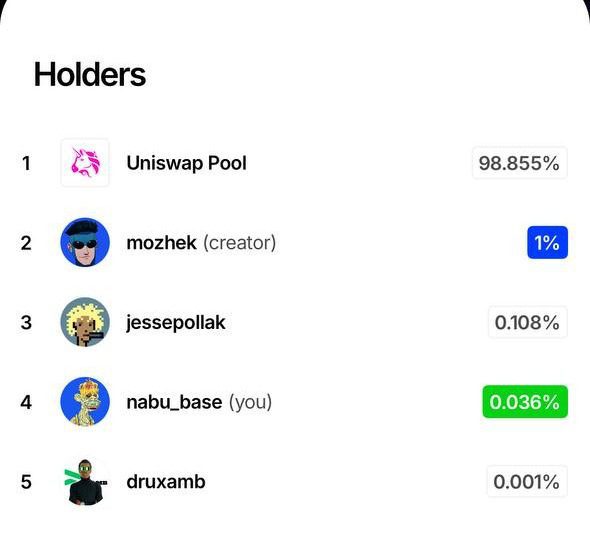Select the Holders heading
The height and width of the screenshot is (560, 590).
click(90, 75)
